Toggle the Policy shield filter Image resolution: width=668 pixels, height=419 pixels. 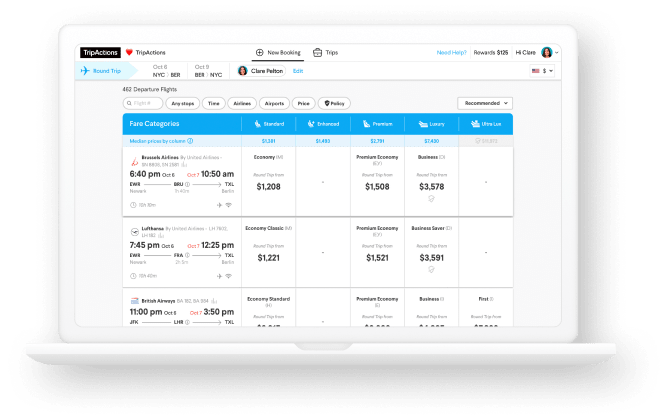334,103
